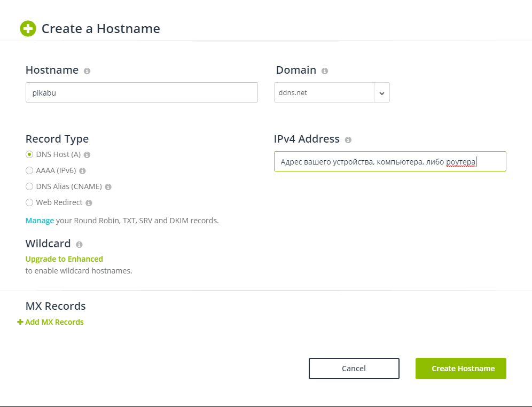Expand Add MX Records

click(x=51, y=322)
